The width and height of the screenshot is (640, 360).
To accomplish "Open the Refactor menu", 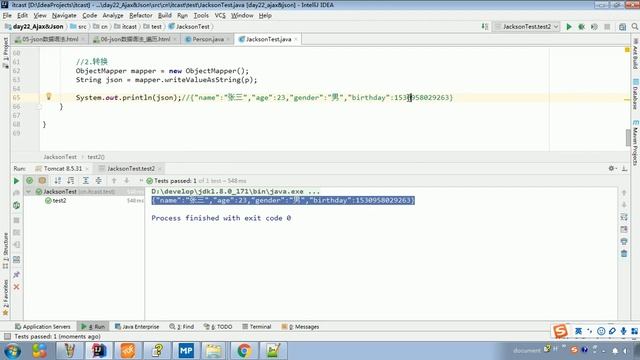I will (140, 16).
